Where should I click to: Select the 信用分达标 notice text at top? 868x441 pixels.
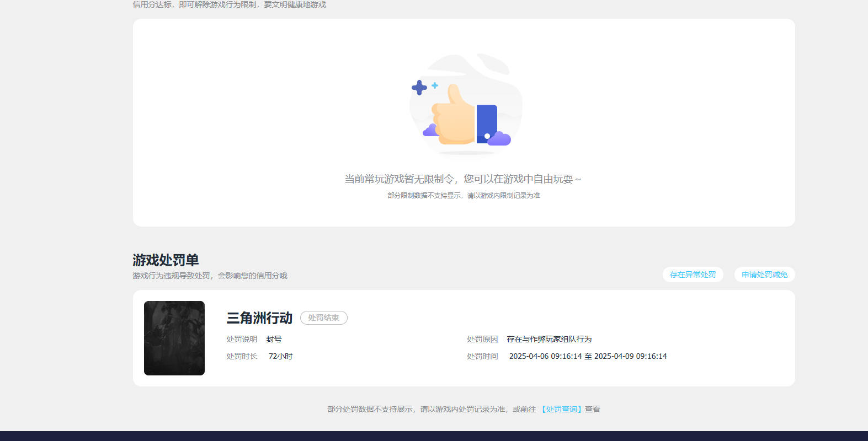coord(229,4)
